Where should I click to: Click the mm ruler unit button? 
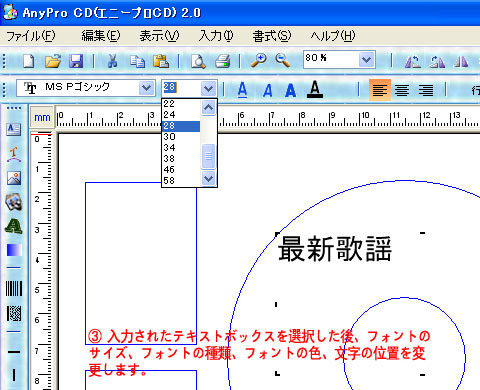point(42,117)
